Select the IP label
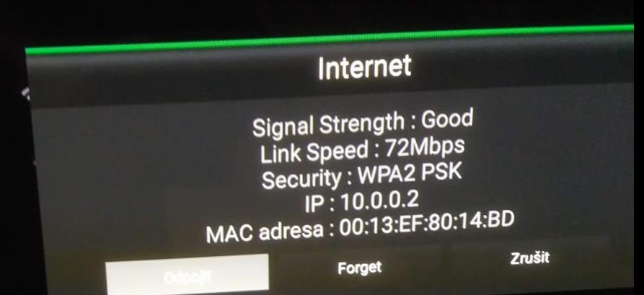 coord(315,205)
